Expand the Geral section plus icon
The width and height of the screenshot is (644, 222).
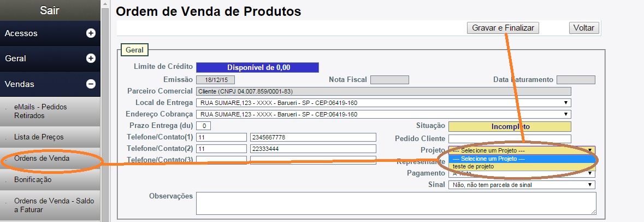(91, 59)
